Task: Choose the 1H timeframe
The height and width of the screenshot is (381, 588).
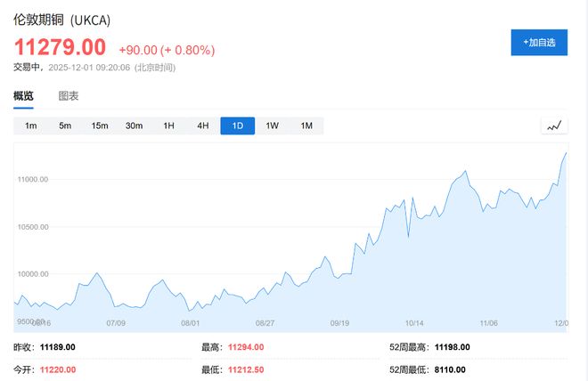Action: 168,126
